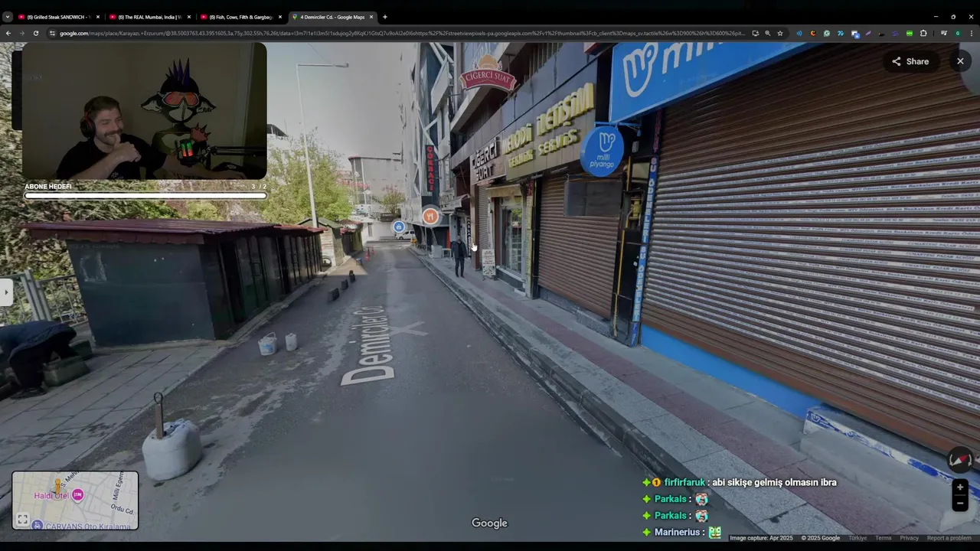Open the zoom magnifier icon in address bar
The height and width of the screenshot is (551, 980).
[x=767, y=33]
